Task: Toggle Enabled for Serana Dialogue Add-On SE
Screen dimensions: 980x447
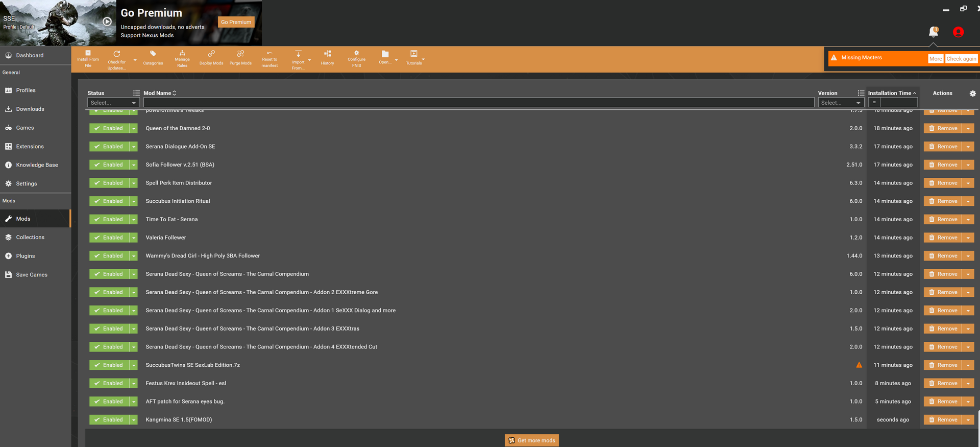Action: click(x=109, y=147)
